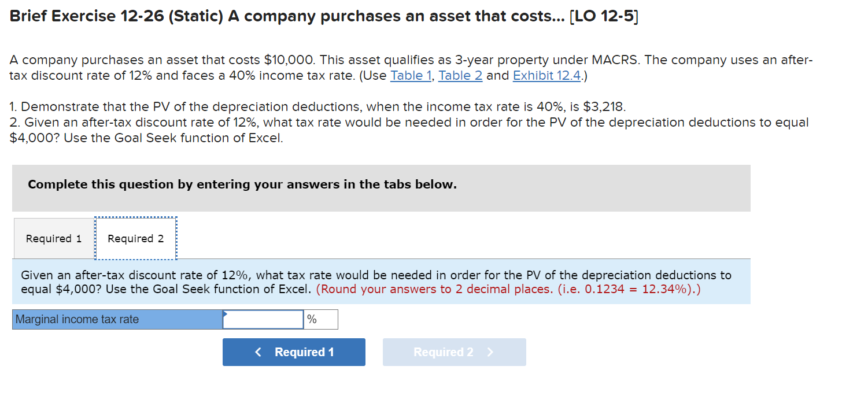
Task: Switch to the Required 1 tab
Action: pyautogui.click(x=53, y=238)
